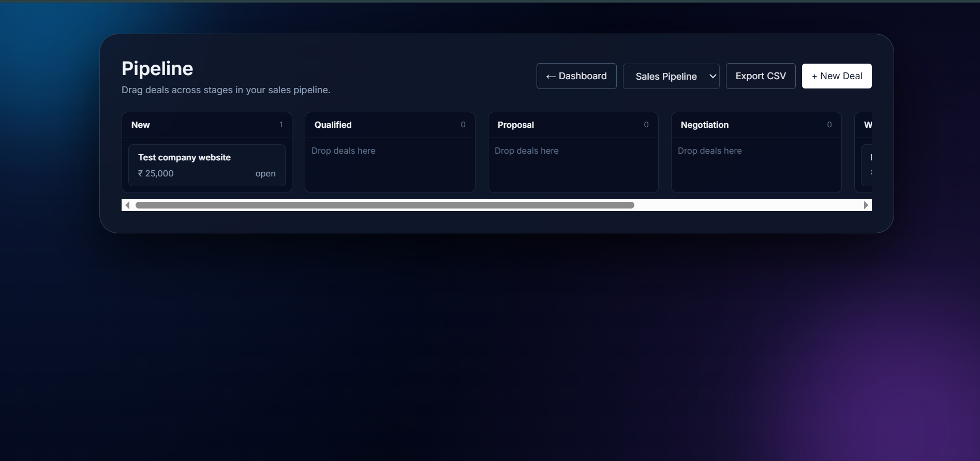Click the horizontal scrollbar thumb
This screenshot has width=980, height=461.
384,205
